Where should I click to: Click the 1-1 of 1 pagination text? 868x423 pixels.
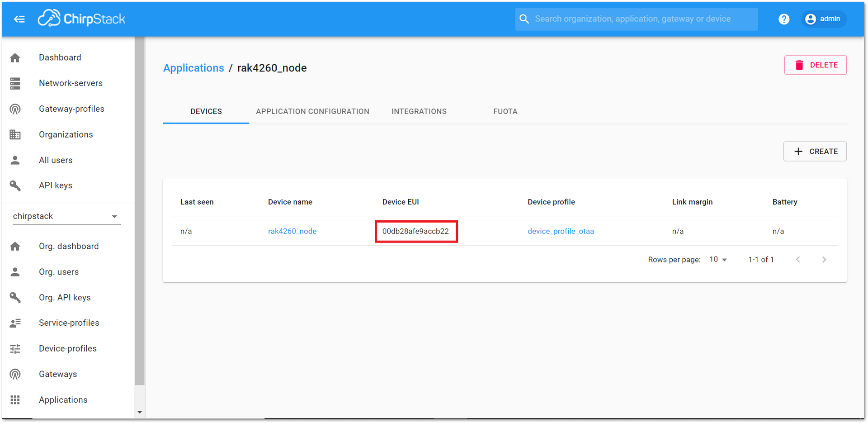761,260
